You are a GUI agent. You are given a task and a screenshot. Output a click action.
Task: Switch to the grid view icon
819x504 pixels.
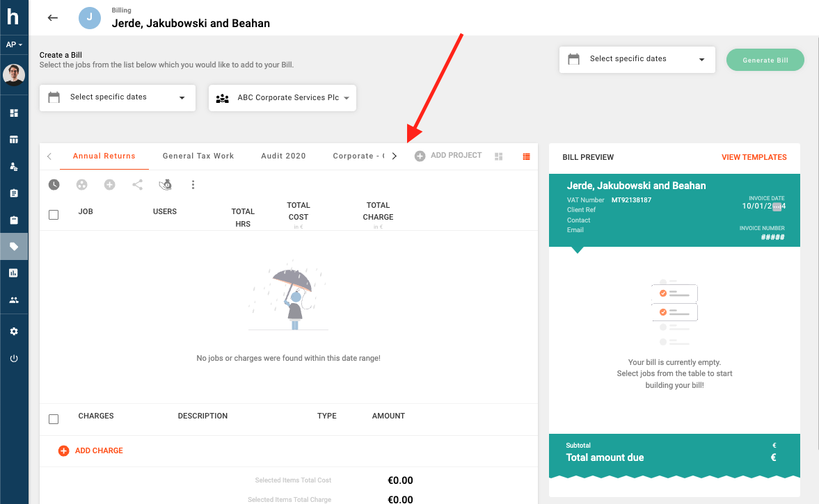(498, 156)
